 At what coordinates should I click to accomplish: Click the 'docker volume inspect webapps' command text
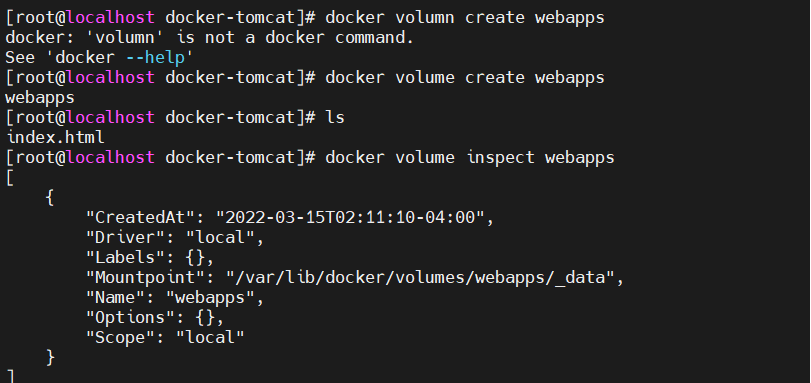pyautogui.click(x=470, y=157)
